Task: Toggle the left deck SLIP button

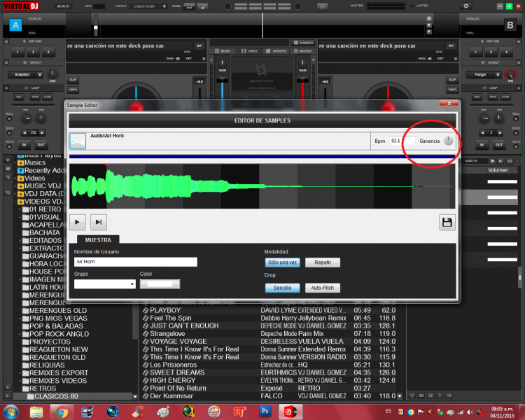Action: tap(73, 80)
